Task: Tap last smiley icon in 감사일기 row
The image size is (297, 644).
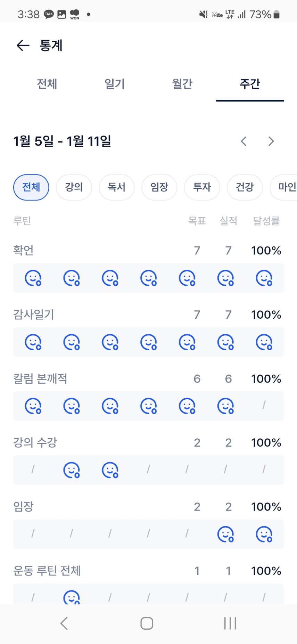Action: [264, 342]
